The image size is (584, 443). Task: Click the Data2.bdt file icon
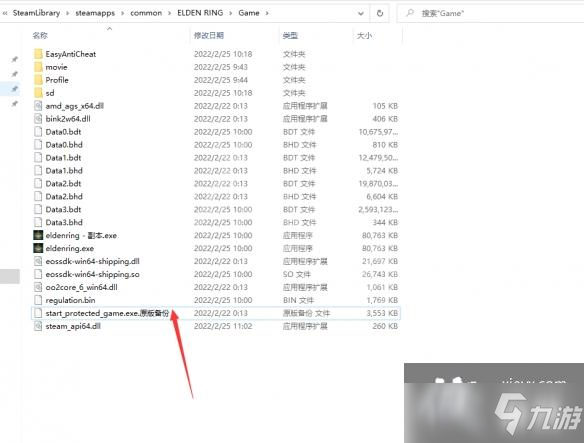[x=38, y=184]
